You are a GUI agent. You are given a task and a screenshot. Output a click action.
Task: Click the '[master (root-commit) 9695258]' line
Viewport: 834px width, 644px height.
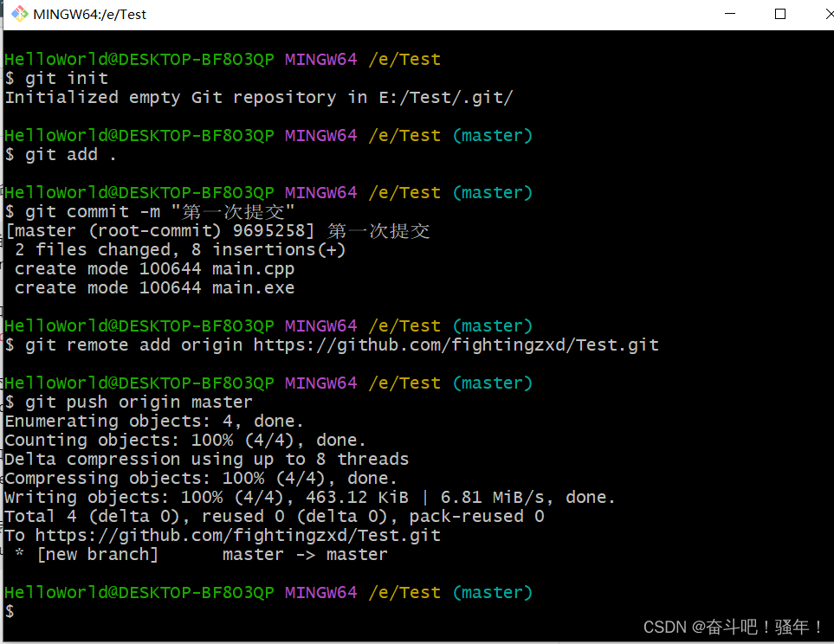pyautogui.click(x=217, y=231)
